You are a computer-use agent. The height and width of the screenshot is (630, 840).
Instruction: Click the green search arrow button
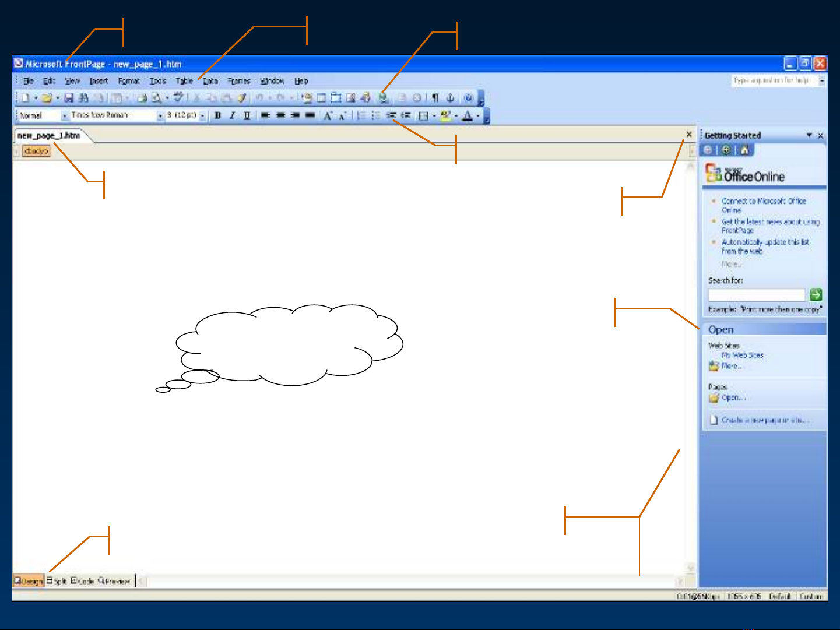(x=816, y=295)
